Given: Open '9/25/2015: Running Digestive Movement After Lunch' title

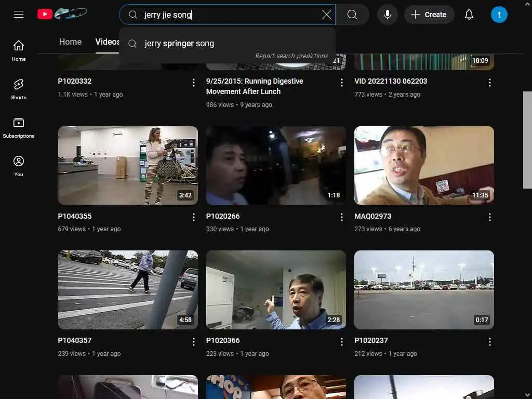Looking at the screenshot, I should 255,86.
